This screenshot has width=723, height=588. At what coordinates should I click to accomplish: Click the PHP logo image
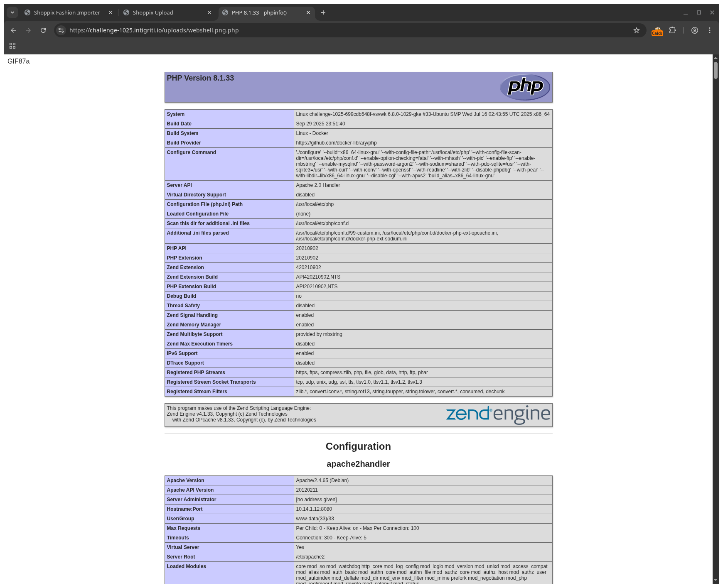[525, 87]
